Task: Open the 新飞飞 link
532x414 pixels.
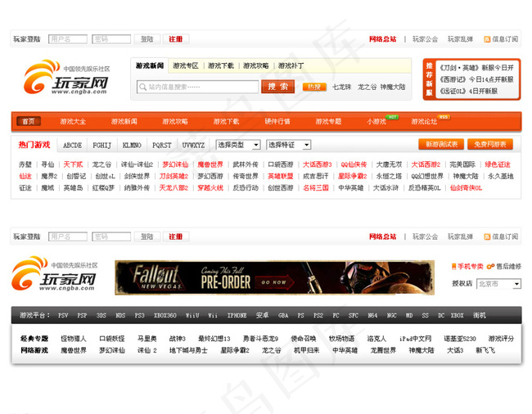Action: [485, 351]
